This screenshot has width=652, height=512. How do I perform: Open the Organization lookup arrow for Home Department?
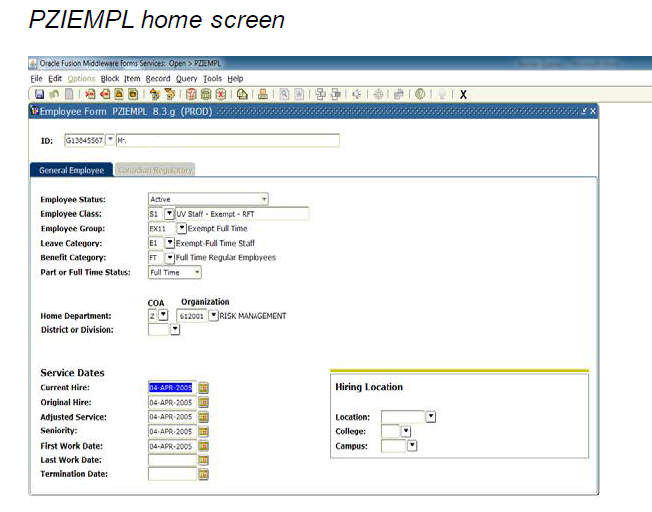(x=213, y=316)
